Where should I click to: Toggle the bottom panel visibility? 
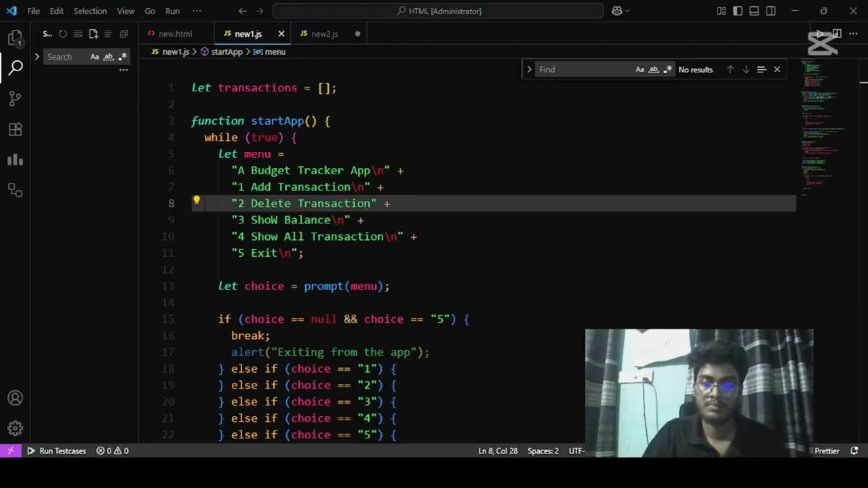click(754, 11)
